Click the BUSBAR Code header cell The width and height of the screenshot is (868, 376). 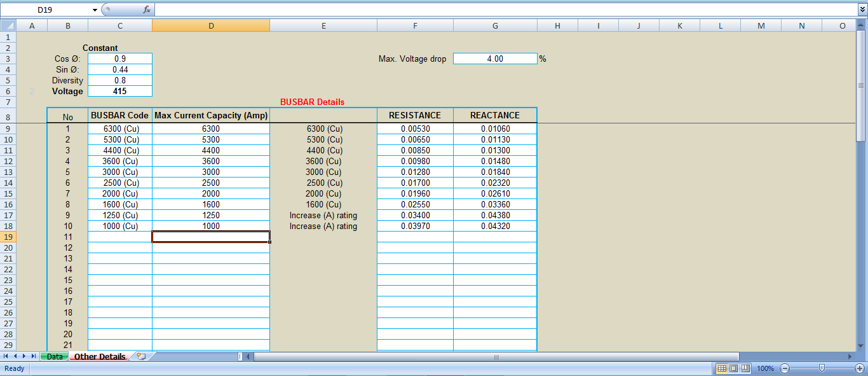tap(120, 115)
